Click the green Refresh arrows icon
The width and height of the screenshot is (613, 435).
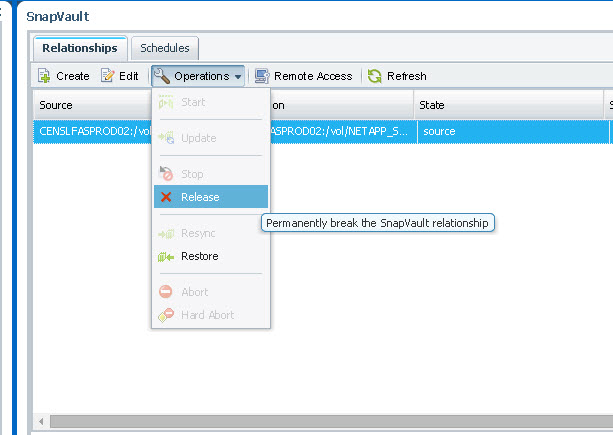click(375, 76)
